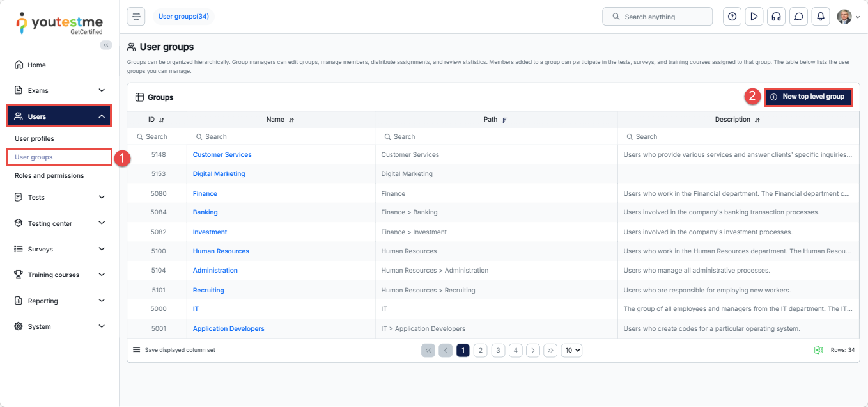This screenshot has height=407, width=868.
Task: Toggle sorting on Name column
Action: (291, 120)
